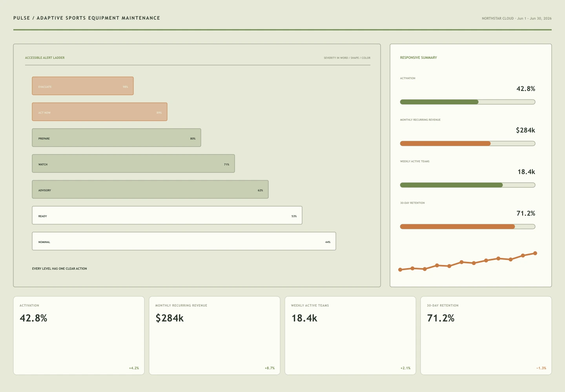Click the last point on the trend line
Image resolution: width=565 pixels, height=392 pixels.
tap(535, 253)
